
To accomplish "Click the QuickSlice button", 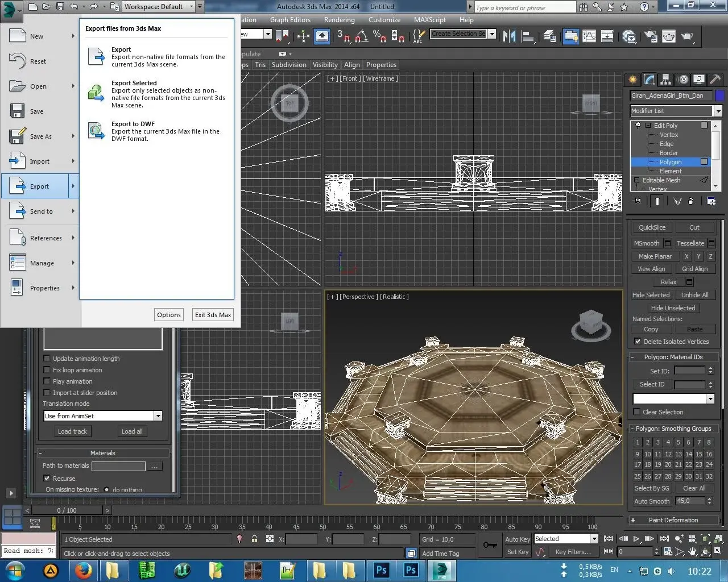I will pyautogui.click(x=652, y=227).
